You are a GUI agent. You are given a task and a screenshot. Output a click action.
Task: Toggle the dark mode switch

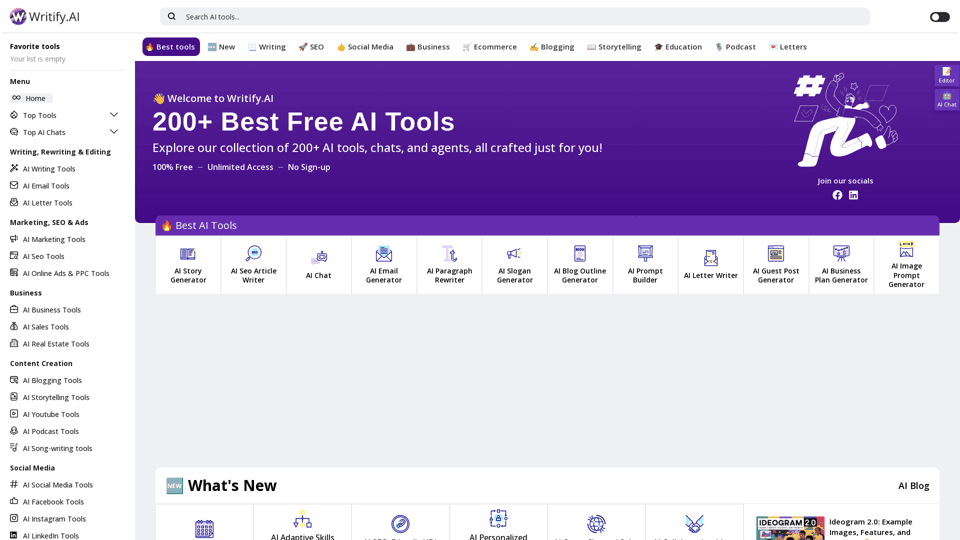(939, 17)
